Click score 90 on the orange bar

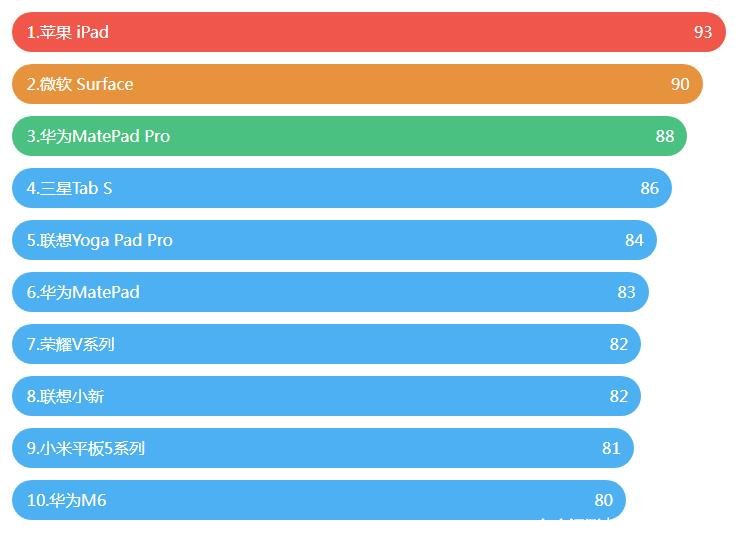[680, 84]
